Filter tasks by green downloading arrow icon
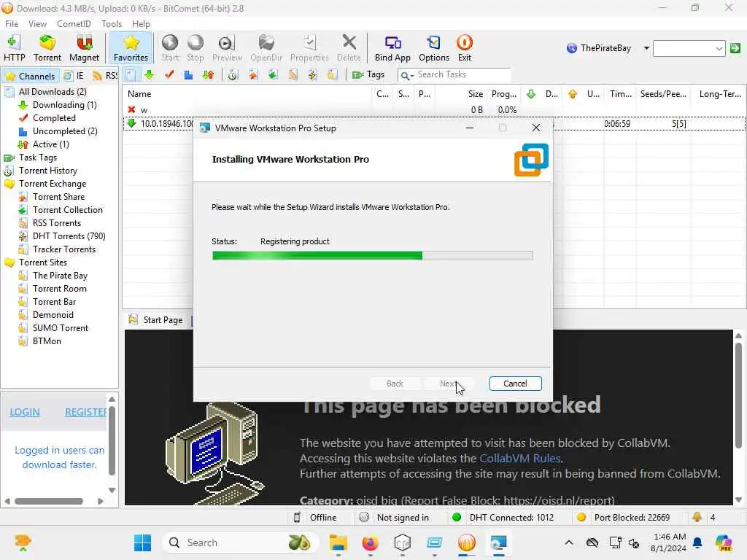This screenshot has height=560, width=747. pos(150,75)
